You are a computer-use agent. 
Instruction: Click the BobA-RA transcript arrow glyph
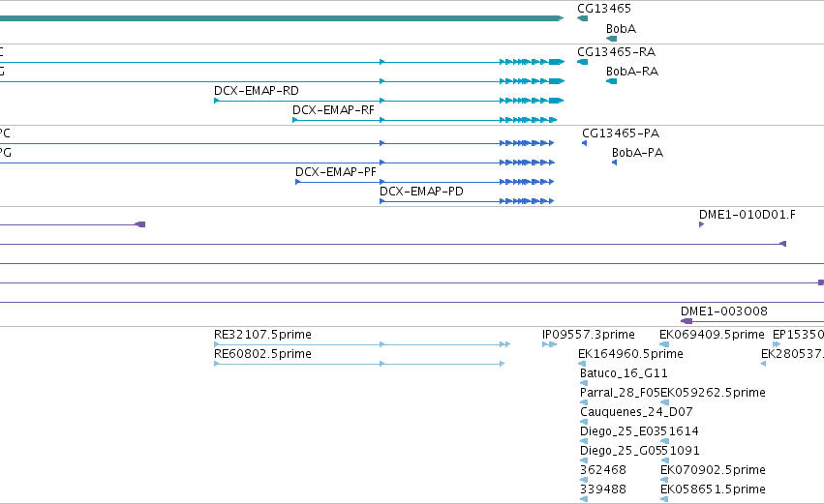point(611,81)
